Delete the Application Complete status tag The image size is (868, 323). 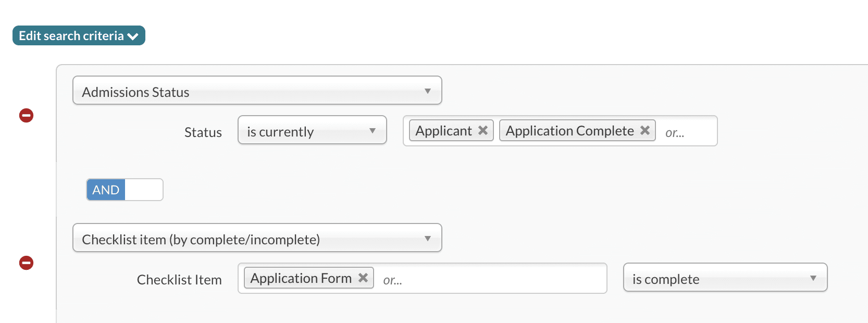click(645, 130)
